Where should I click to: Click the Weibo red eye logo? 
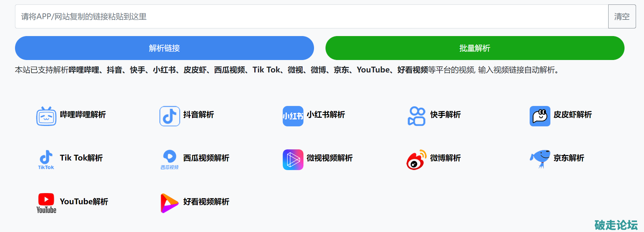[x=416, y=160]
